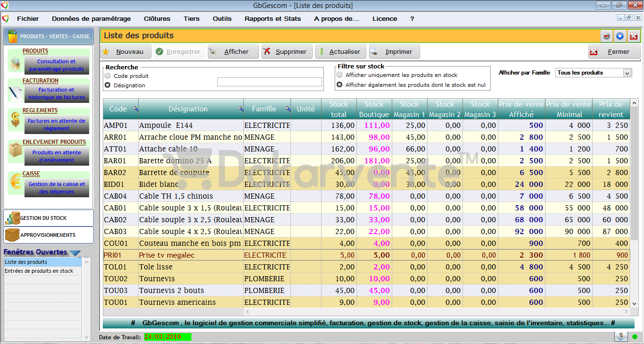Click the user icon in status bar

(x=621, y=336)
